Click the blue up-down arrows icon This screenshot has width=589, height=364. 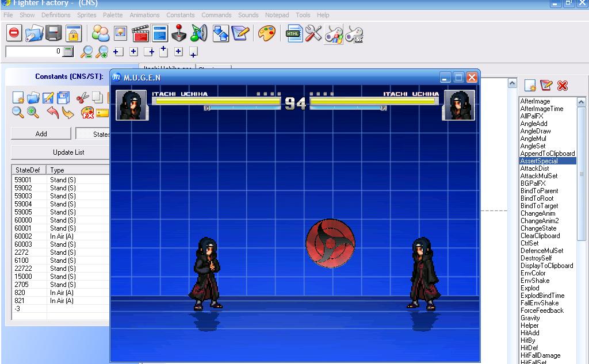220,33
